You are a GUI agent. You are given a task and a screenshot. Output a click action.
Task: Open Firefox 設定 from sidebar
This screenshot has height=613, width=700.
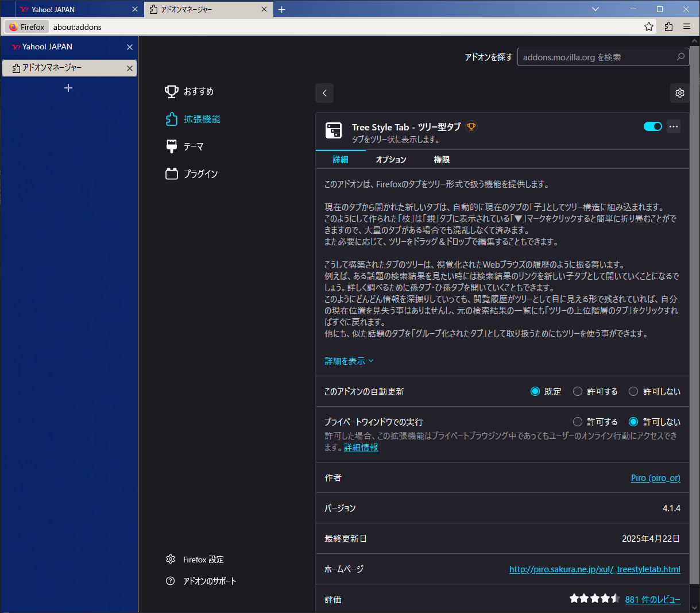coord(195,560)
